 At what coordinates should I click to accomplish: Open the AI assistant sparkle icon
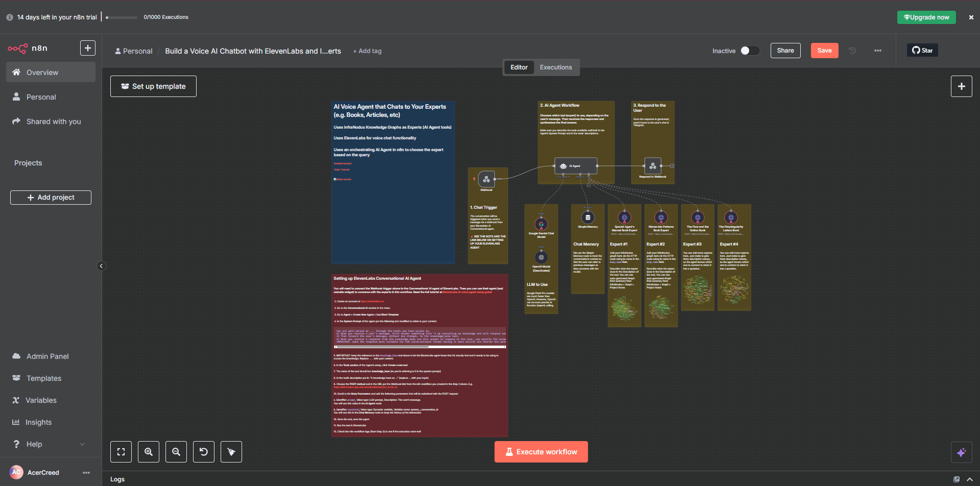(961, 452)
